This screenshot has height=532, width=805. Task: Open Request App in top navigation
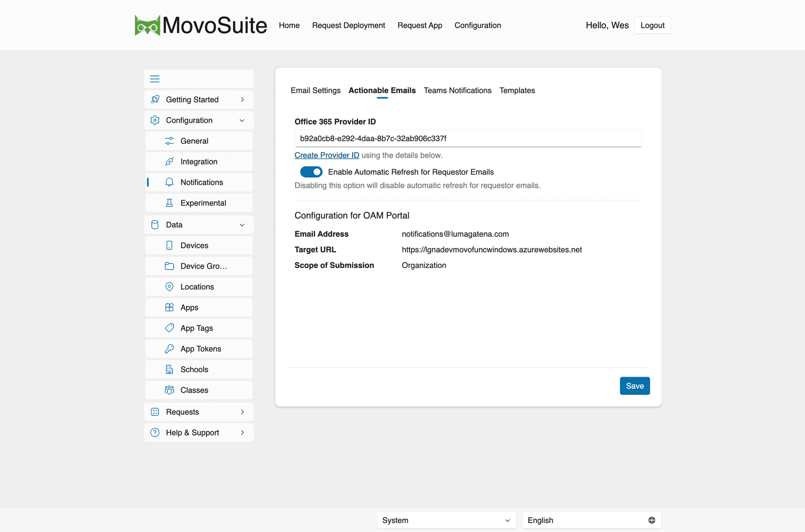pyautogui.click(x=420, y=25)
